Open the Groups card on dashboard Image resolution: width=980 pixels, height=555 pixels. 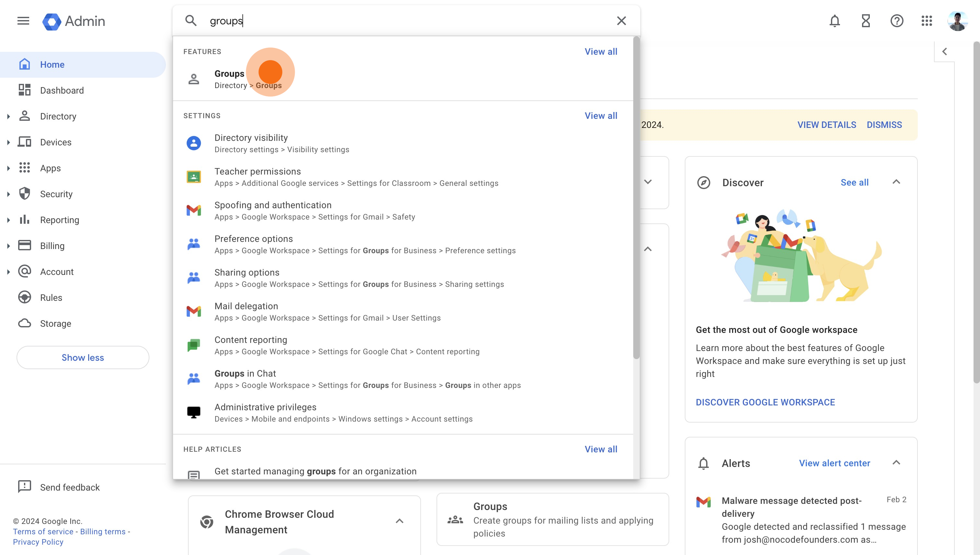coord(552,519)
